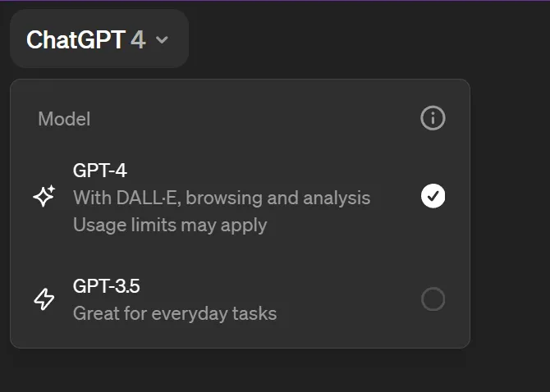The image size is (550, 392).
Task: Click 'With DALL·E, browsing and analysis' text
Action: 222,198
